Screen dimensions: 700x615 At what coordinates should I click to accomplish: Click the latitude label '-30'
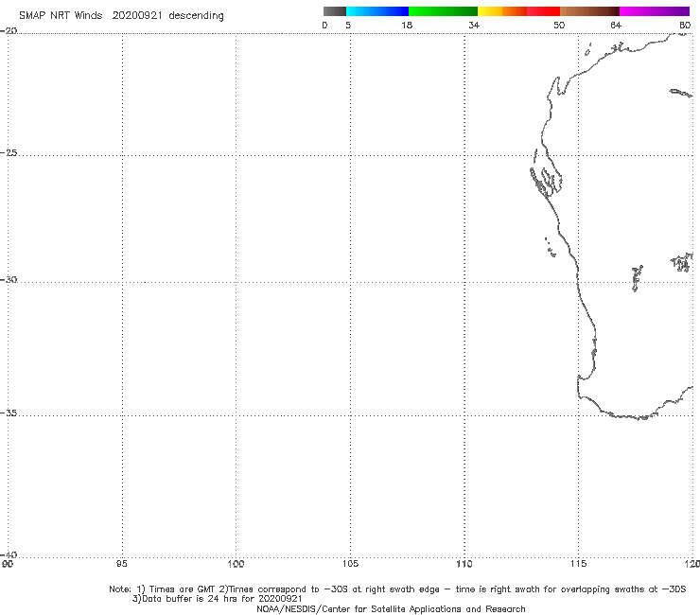tap(9, 279)
